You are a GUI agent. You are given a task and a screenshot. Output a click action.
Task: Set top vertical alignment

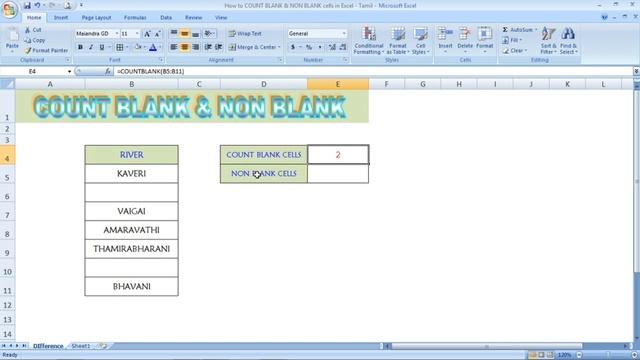(x=174, y=33)
